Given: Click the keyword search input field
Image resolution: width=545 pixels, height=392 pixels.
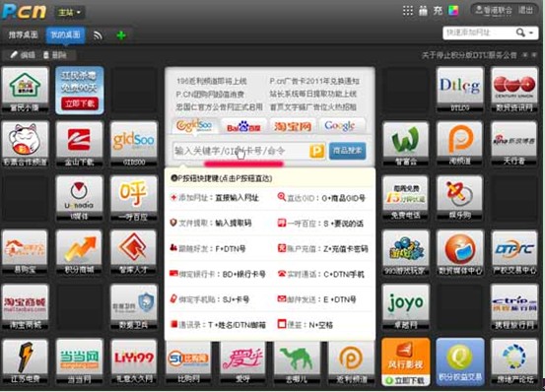Looking at the screenshot, I should click(240, 151).
